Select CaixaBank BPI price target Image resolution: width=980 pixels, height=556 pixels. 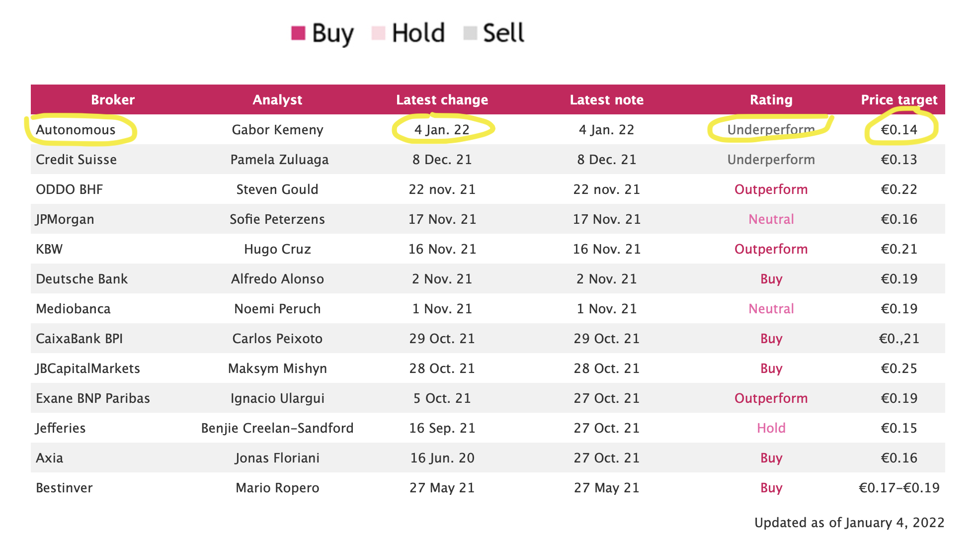point(899,339)
